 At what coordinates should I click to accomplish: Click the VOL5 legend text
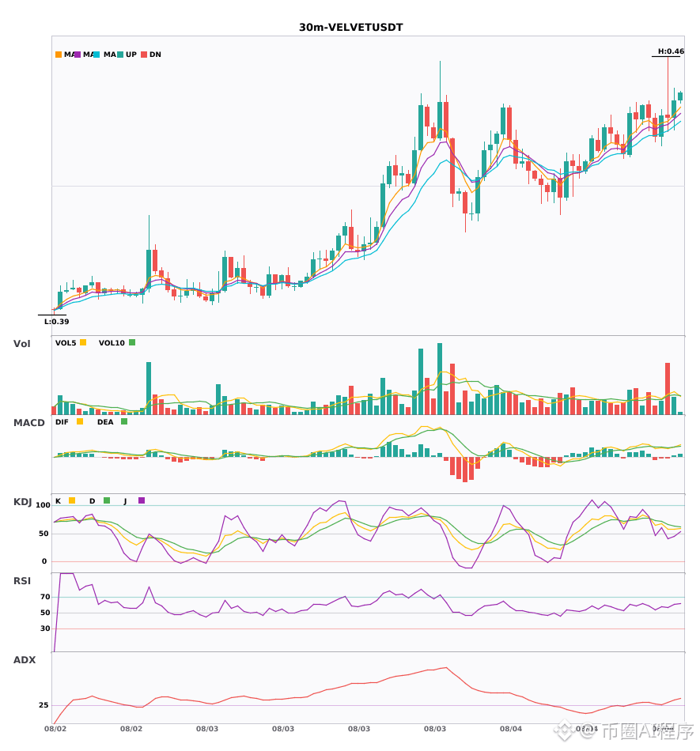(66, 343)
